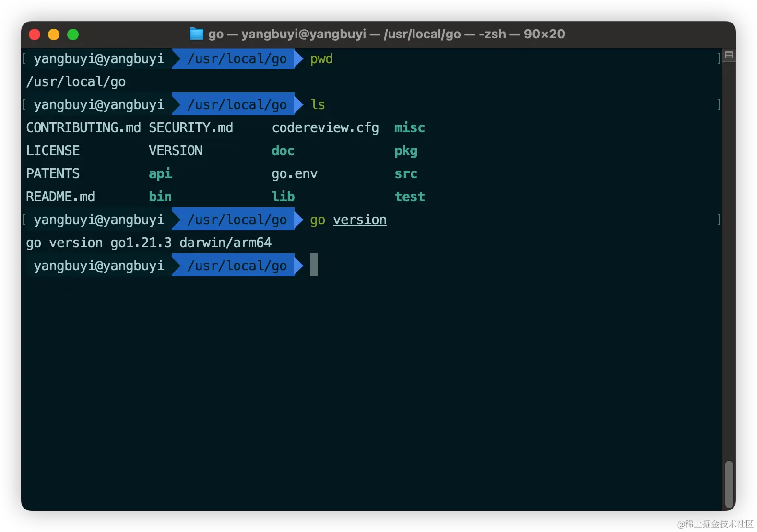
Task: Click the 'CONTRIBUTING.md' file name
Action: click(x=83, y=128)
